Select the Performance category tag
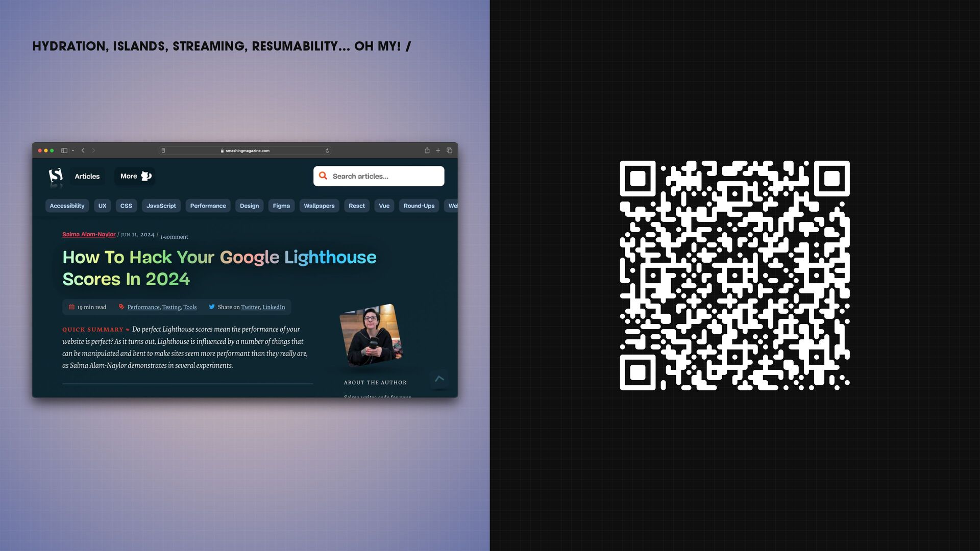Viewport: 980px width, 551px height. point(208,206)
